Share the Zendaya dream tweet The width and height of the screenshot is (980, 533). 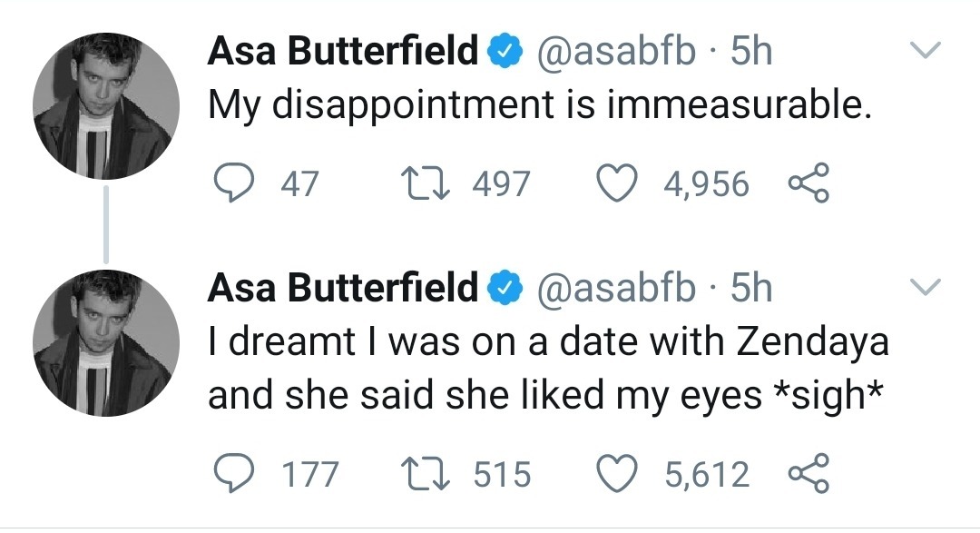click(808, 473)
